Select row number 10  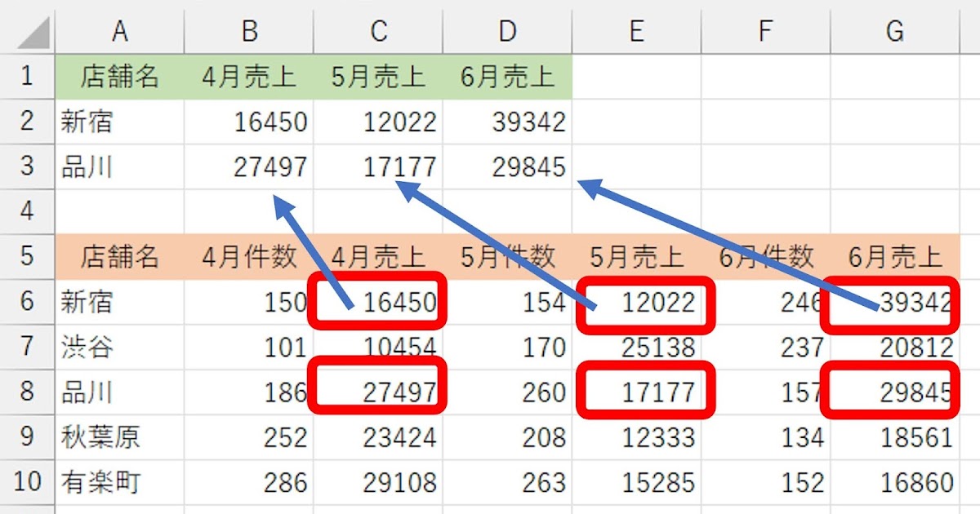[x=26, y=481]
